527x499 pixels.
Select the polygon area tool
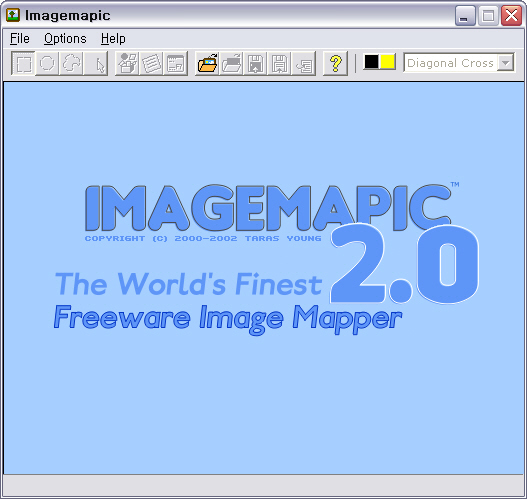click(x=71, y=63)
